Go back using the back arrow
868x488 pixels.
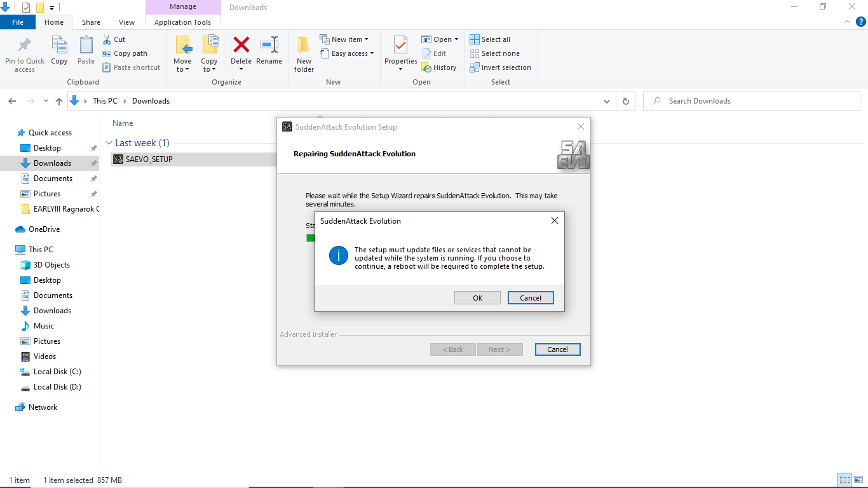(x=12, y=101)
